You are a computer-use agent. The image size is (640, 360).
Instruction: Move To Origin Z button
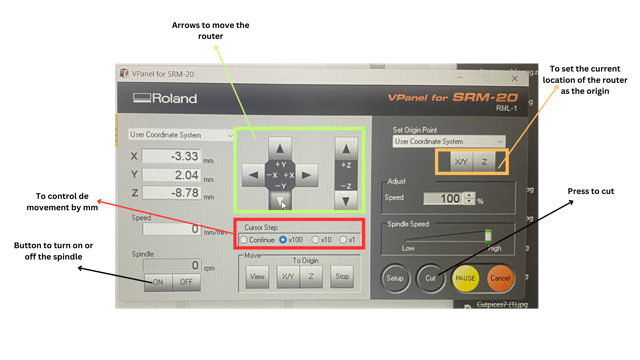[311, 277]
